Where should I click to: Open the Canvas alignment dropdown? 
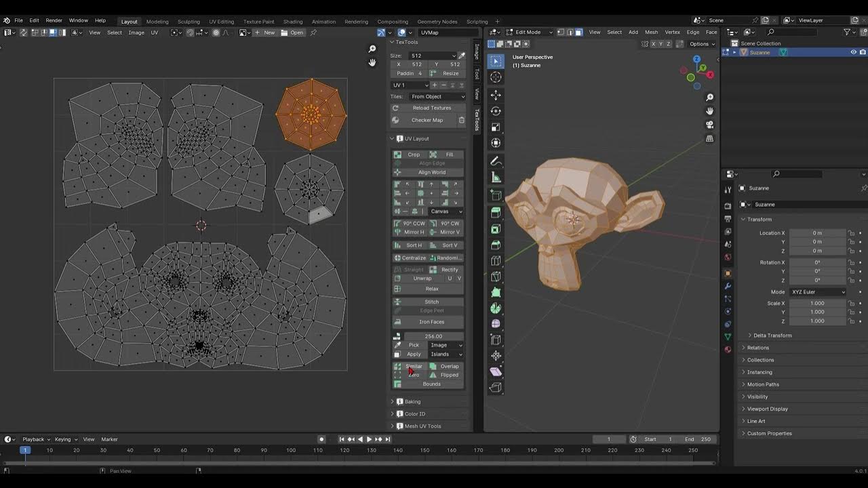[x=444, y=211]
